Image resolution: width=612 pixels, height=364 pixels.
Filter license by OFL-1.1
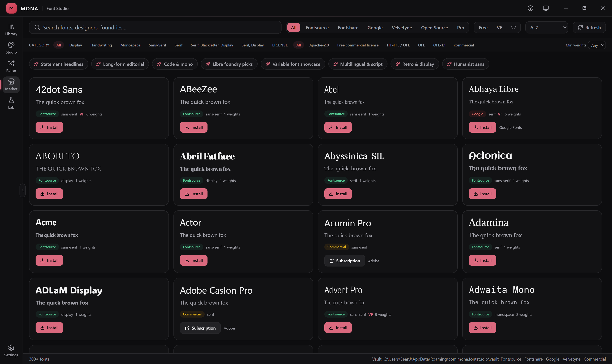[439, 45]
